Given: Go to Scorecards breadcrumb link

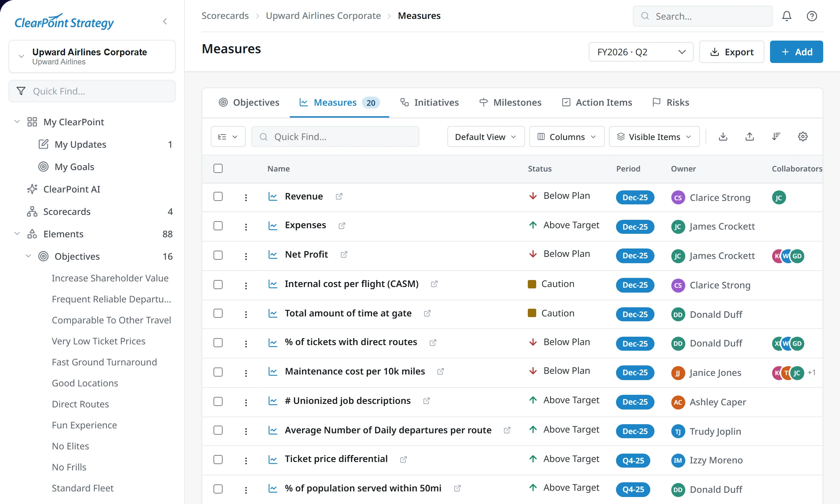Looking at the screenshot, I should pyautogui.click(x=225, y=16).
